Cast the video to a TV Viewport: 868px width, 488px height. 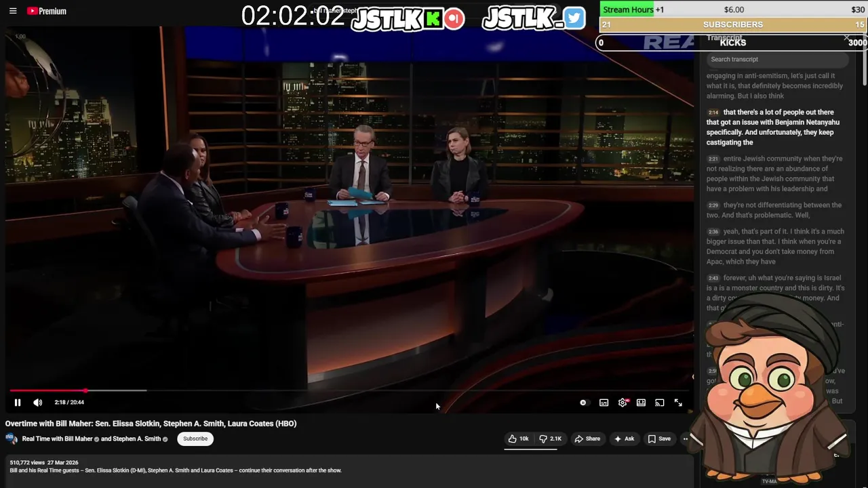659,403
